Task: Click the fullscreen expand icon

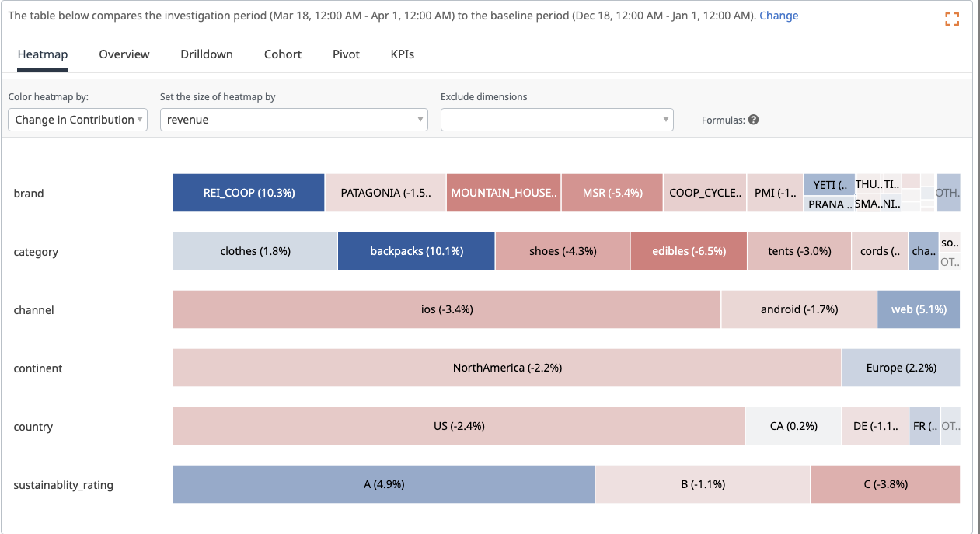Action: [952, 19]
